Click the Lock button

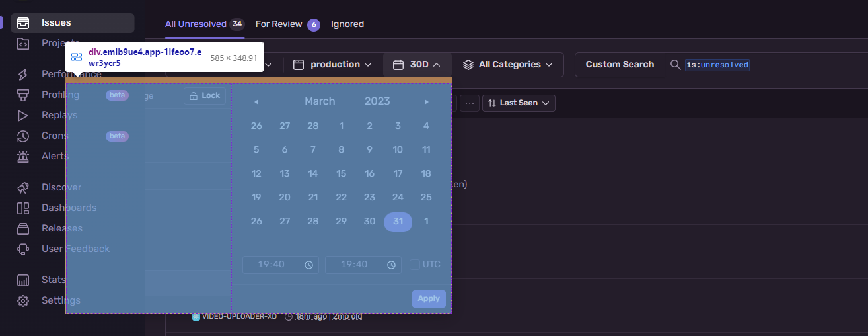pyautogui.click(x=205, y=96)
